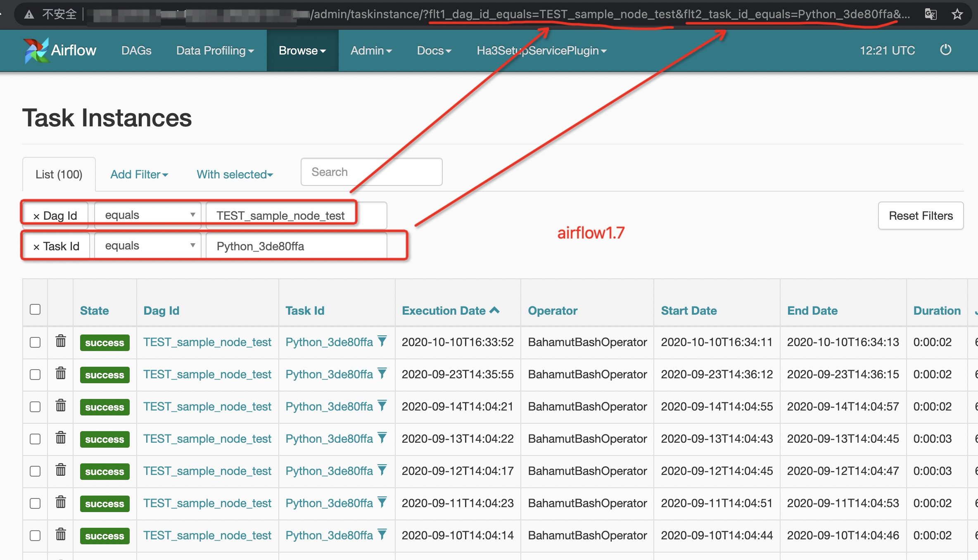Click the Reset Filters button
Screen dimensions: 978x560
pos(921,216)
